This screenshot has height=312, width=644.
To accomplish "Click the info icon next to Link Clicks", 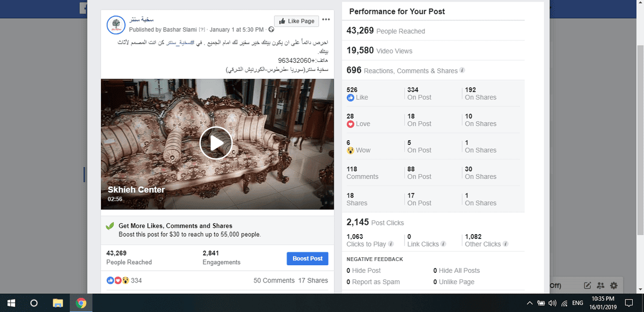I will pyautogui.click(x=444, y=244).
